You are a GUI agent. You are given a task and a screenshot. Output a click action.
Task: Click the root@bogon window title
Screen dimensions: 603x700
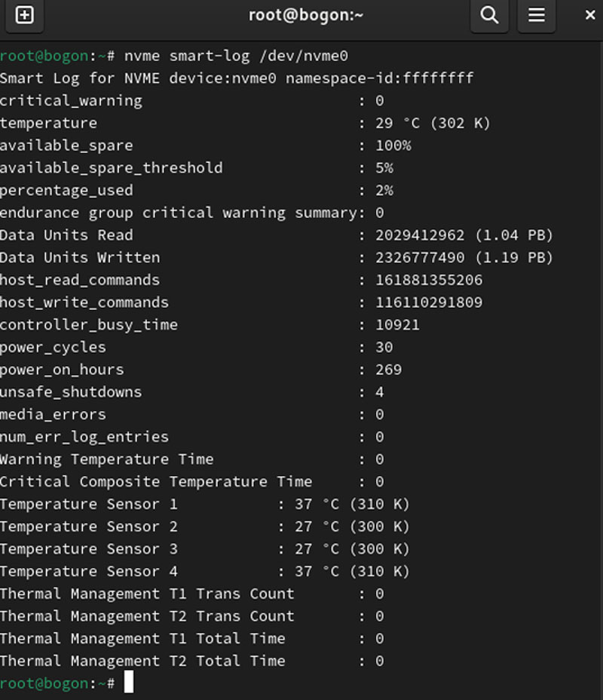coord(305,15)
